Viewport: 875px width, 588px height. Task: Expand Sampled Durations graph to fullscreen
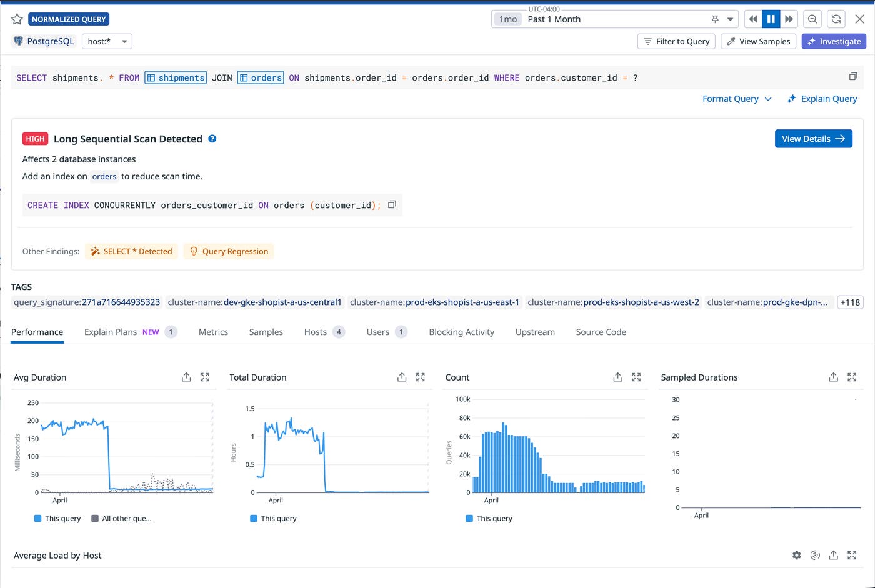click(x=852, y=377)
